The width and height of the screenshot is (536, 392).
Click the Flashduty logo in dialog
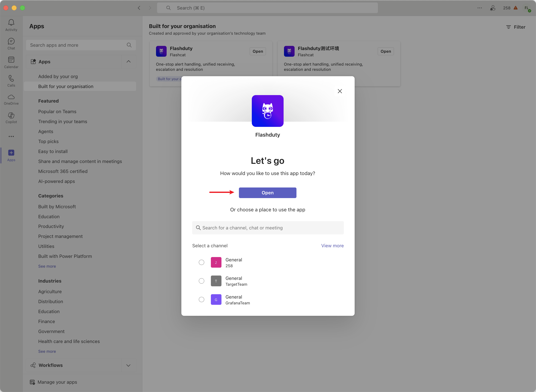pos(268,111)
